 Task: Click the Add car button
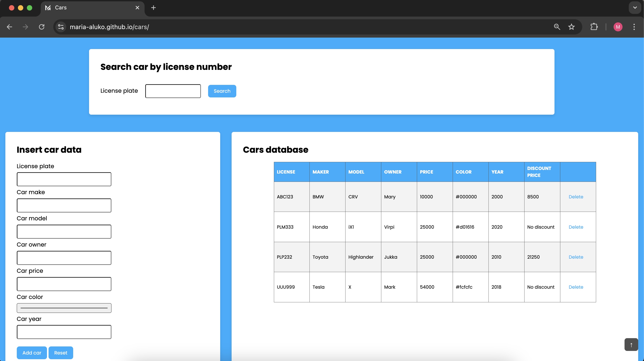(x=32, y=352)
